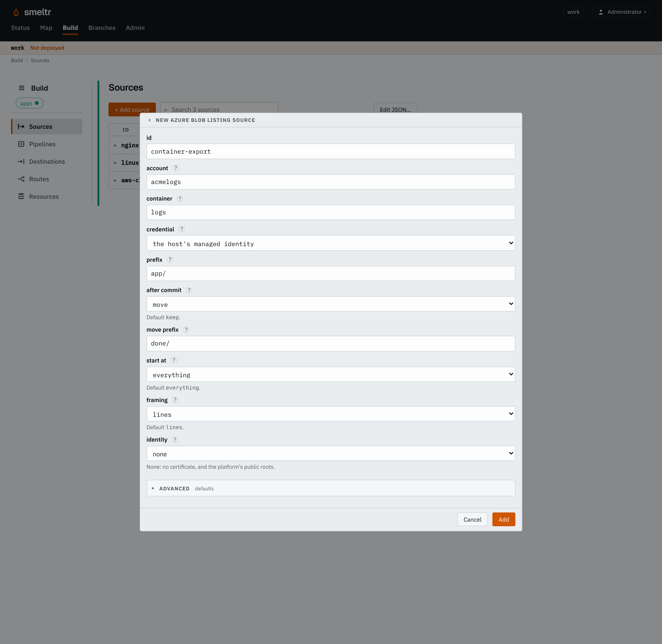Switch to the Branches tab
The image size is (662, 644).
coord(102,28)
